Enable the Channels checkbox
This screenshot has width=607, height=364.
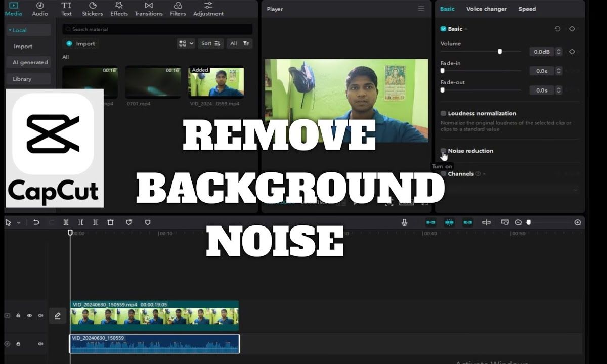click(443, 174)
